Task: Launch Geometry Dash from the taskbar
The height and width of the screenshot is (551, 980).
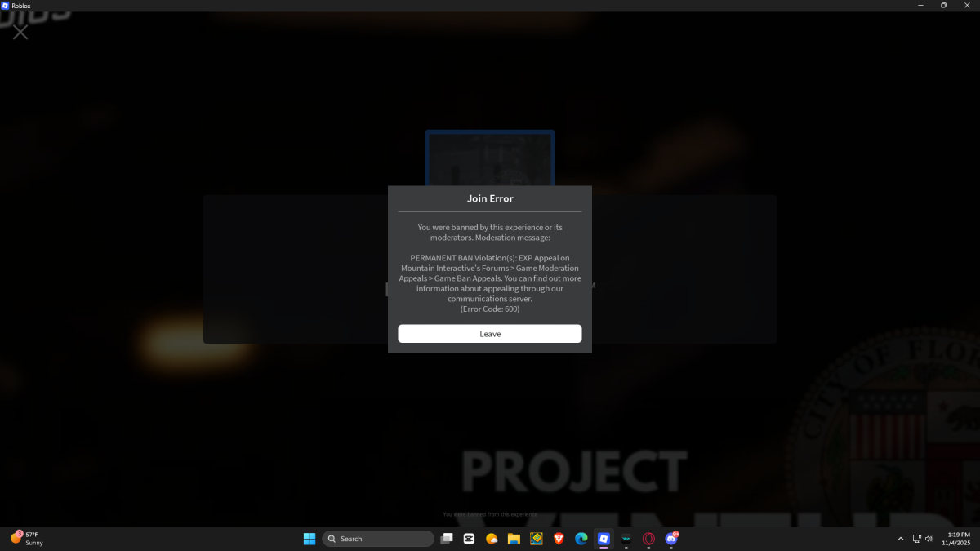Action: [x=537, y=539]
